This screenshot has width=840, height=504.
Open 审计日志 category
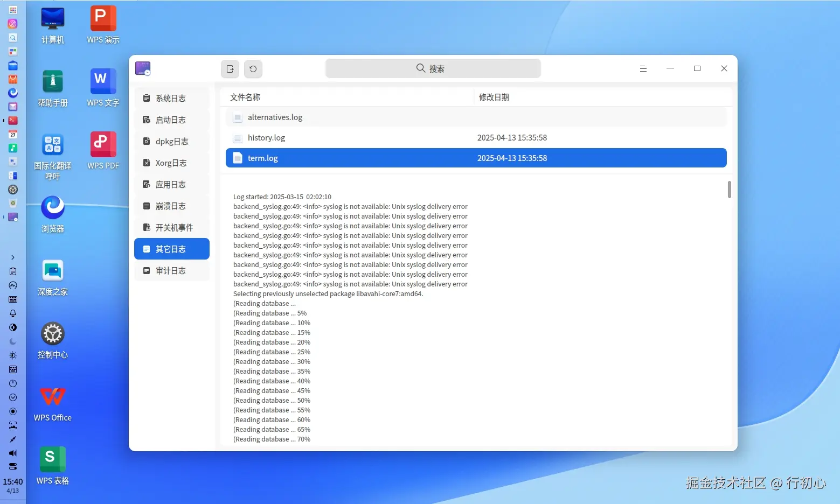coord(172,270)
